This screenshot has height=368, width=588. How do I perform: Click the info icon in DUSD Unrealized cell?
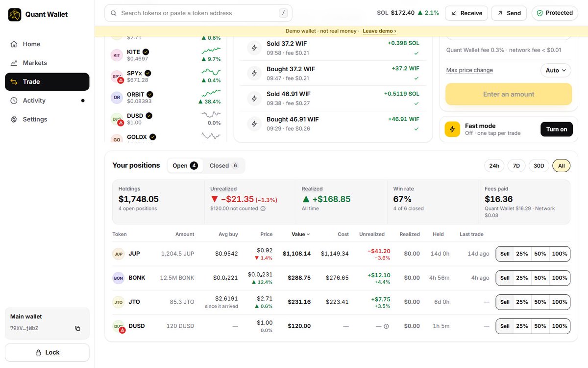click(x=386, y=326)
